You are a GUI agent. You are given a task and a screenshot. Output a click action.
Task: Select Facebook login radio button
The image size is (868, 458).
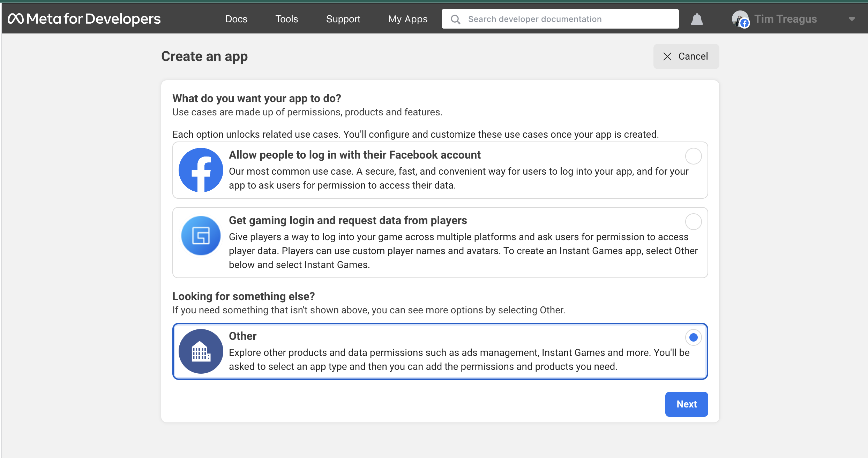pos(693,156)
